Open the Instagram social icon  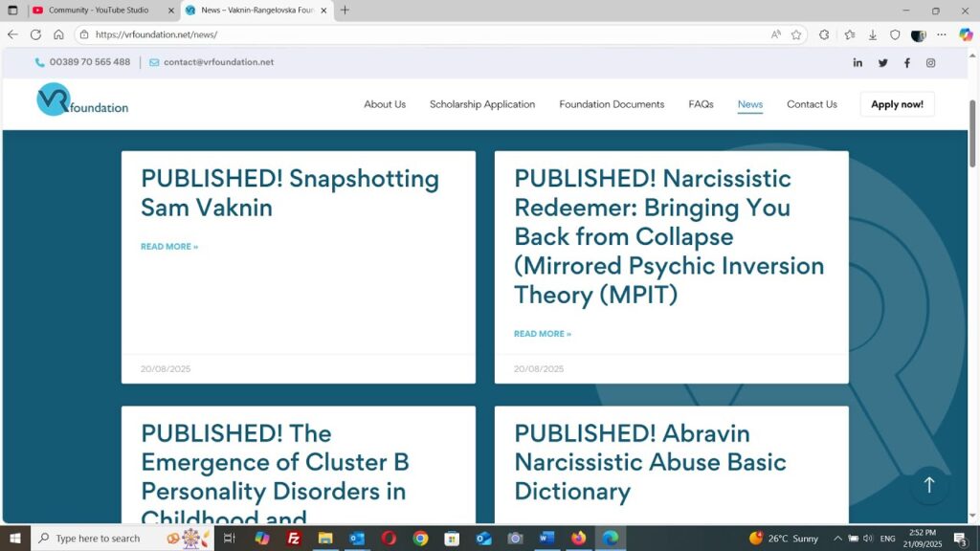point(931,63)
